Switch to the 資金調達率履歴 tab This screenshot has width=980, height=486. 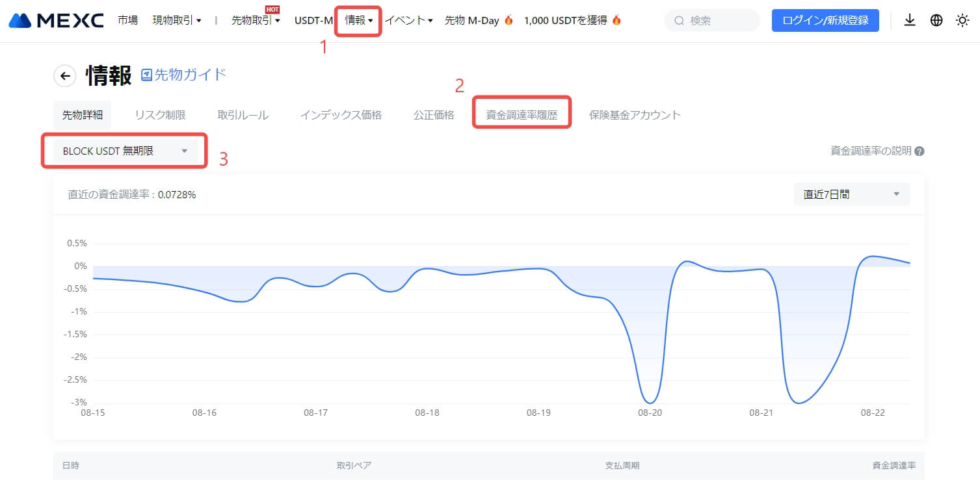click(x=522, y=115)
